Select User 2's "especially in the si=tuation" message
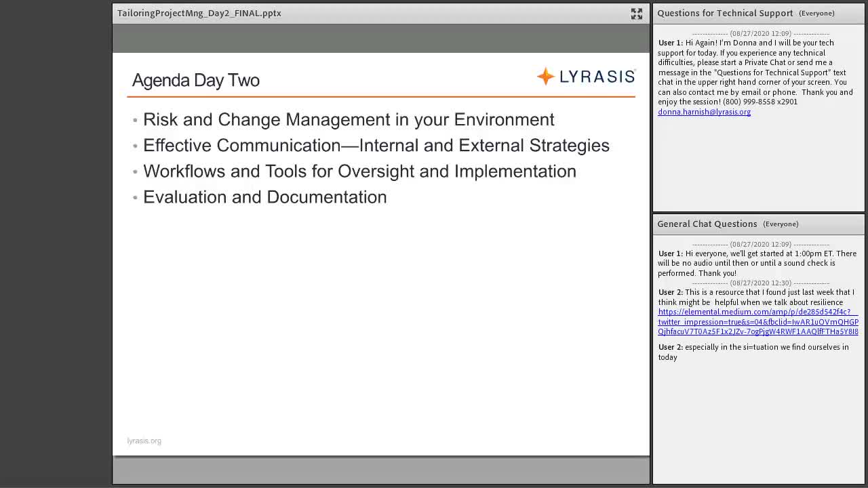The width and height of the screenshot is (868, 488). 753,352
